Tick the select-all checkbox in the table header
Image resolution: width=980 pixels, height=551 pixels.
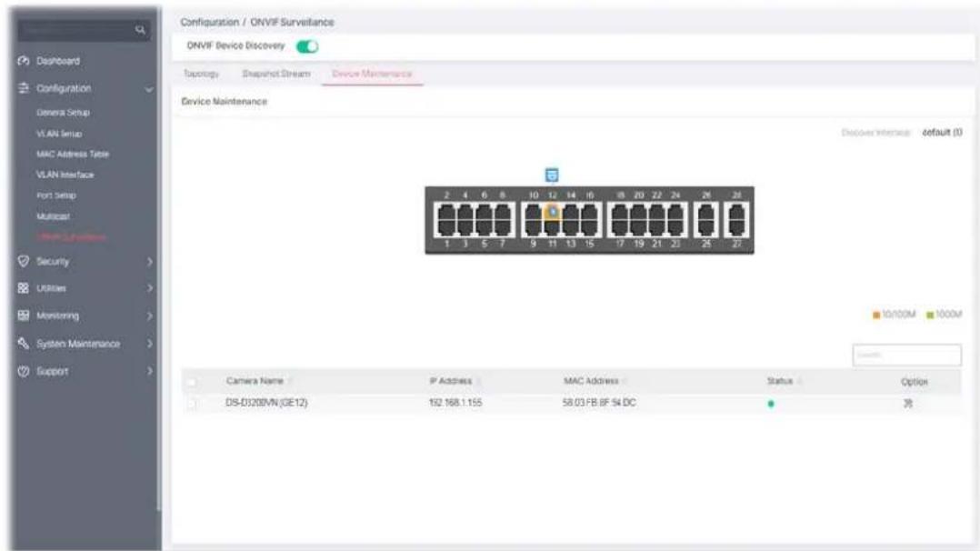pyautogui.click(x=193, y=382)
